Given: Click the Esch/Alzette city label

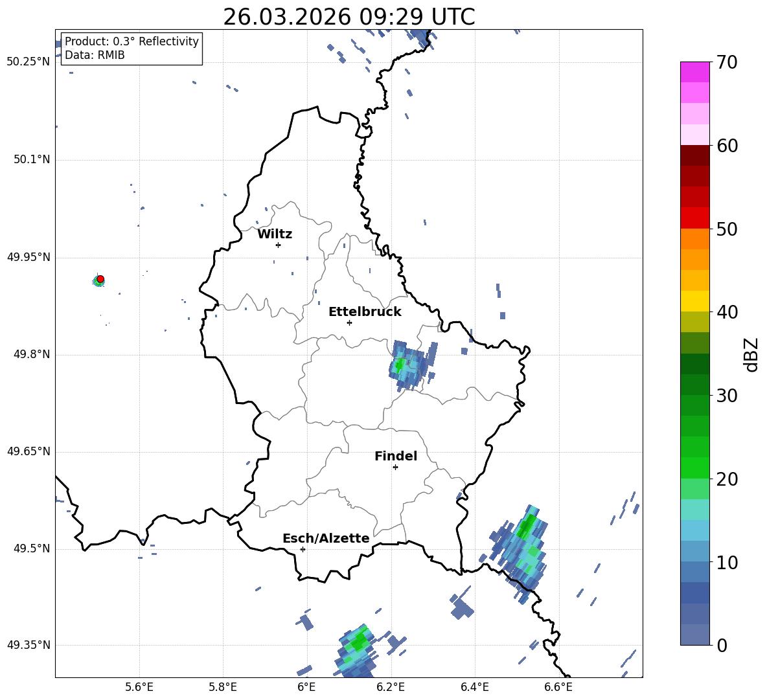Looking at the screenshot, I should pyautogui.click(x=326, y=538).
